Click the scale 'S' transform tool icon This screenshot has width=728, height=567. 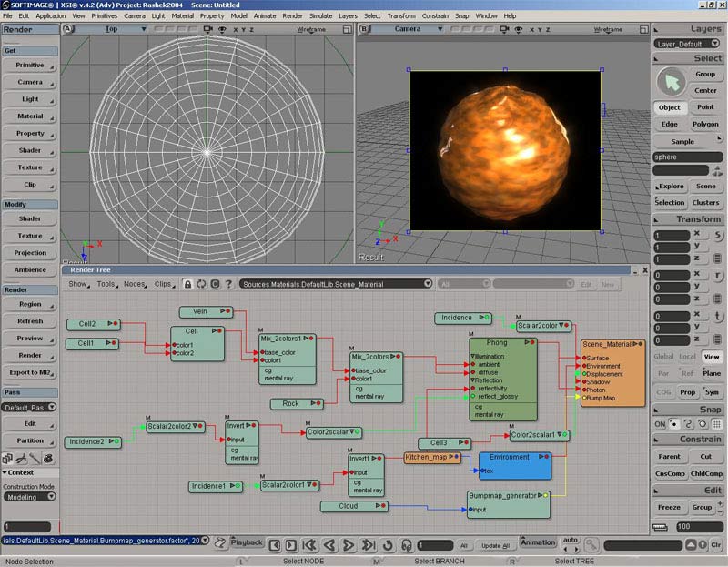click(718, 235)
